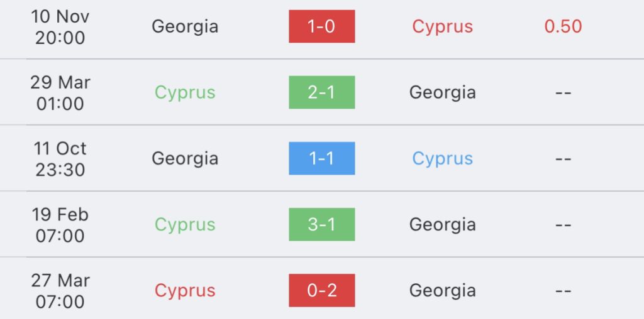644x319 pixels.
Task: Select green Cyprus in the 19 Feb match
Action: (x=185, y=225)
